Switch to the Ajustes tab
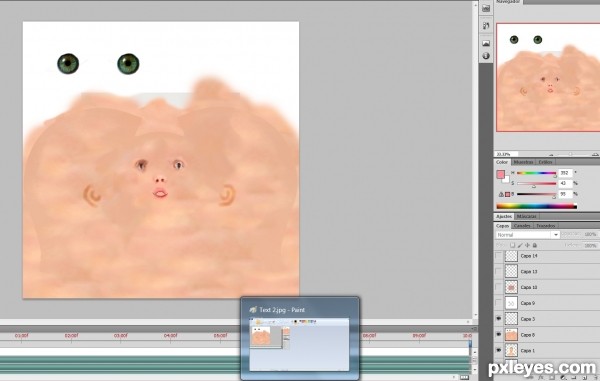This screenshot has width=600, height=381. pos(504,217)
